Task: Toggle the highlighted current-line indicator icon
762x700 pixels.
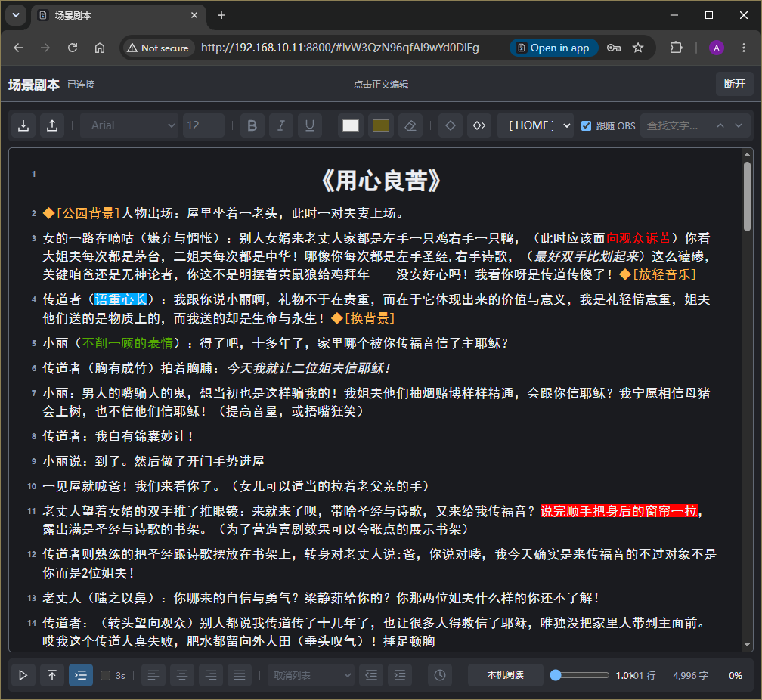Action: pos(81,675)
